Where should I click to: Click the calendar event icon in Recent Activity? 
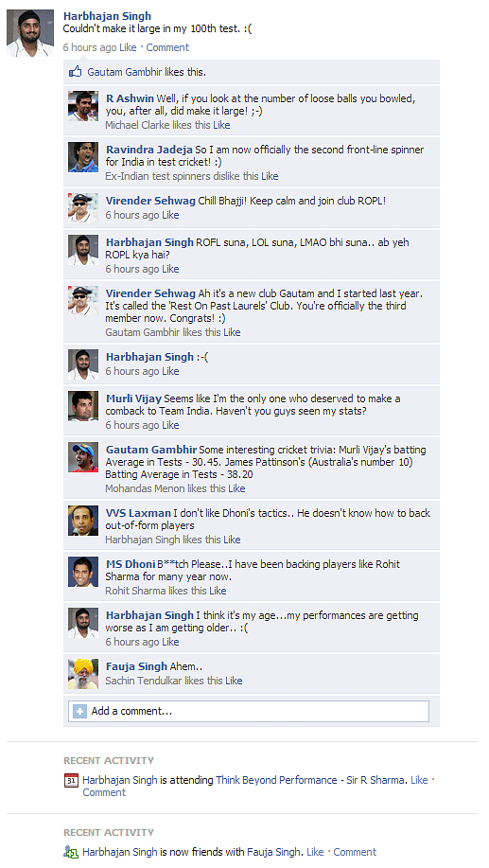[x=71, y=780]
